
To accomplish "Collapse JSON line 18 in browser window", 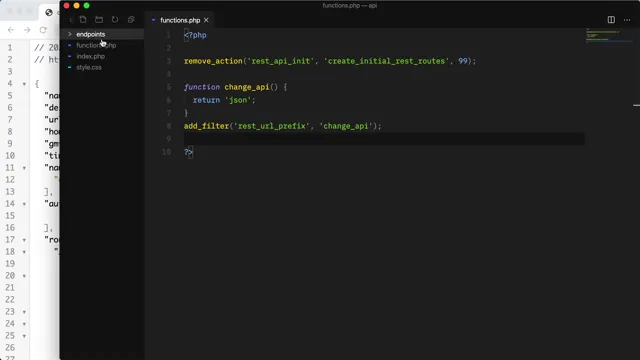I will tap(24, 252).
